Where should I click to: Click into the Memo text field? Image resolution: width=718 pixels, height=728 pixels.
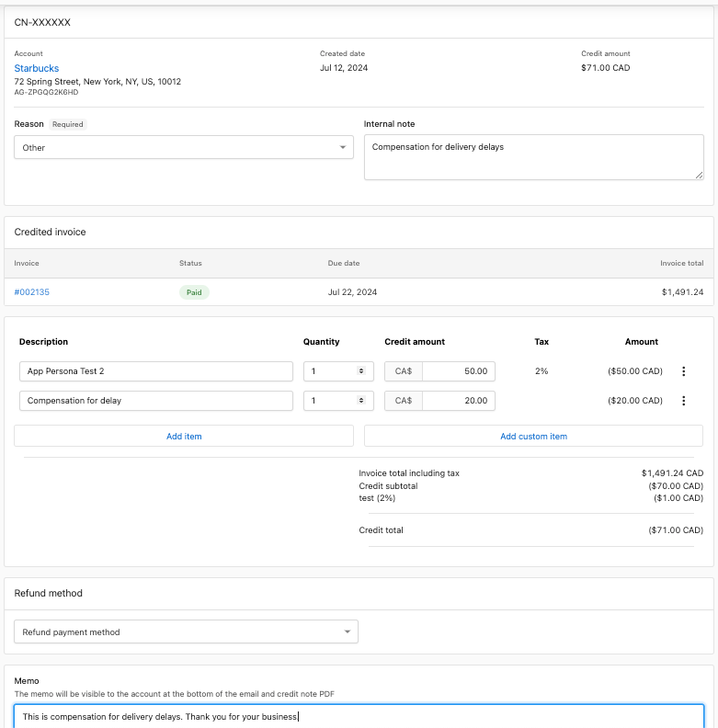[359, 716]
